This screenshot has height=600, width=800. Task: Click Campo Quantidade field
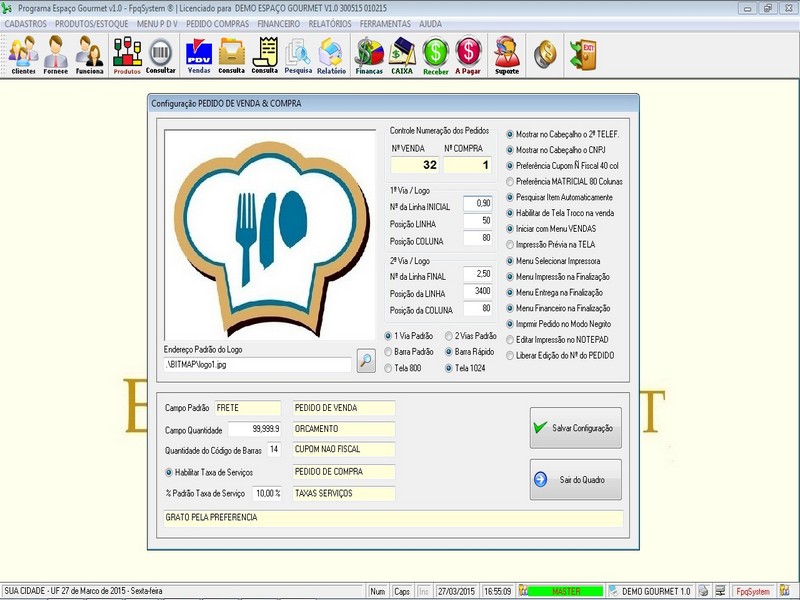click(x=255, y=429)
